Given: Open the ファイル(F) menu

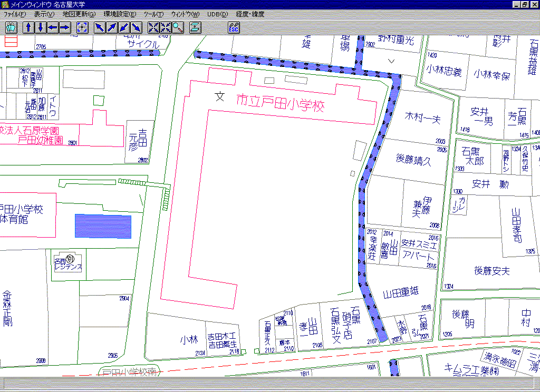Looking at the screenshot, I should (x=15, y=14).
